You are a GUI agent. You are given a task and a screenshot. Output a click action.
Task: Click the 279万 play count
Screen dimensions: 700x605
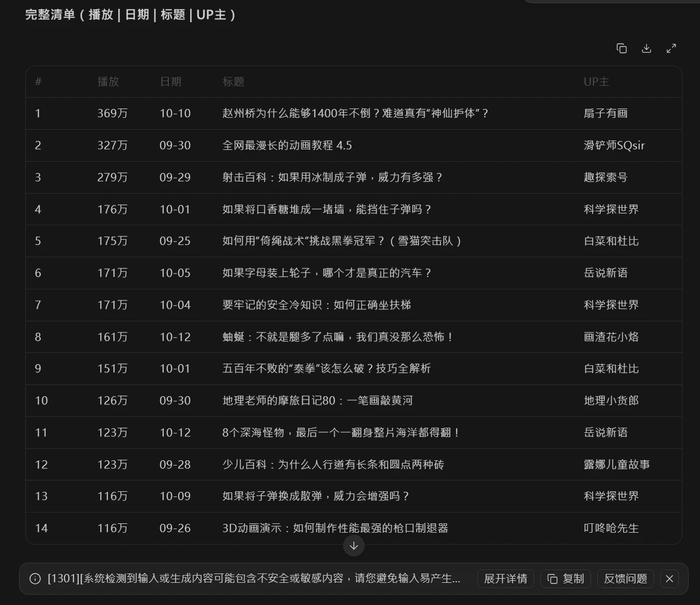tap(113, 177)
